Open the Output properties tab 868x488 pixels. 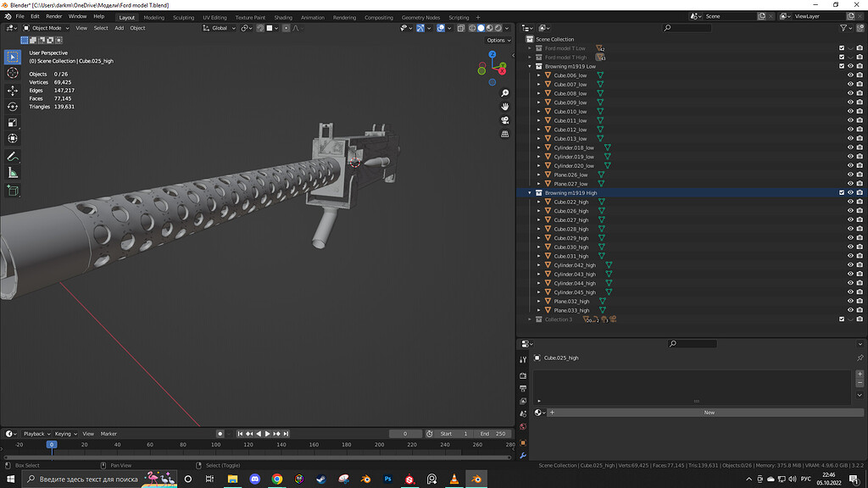pos(523,388)
